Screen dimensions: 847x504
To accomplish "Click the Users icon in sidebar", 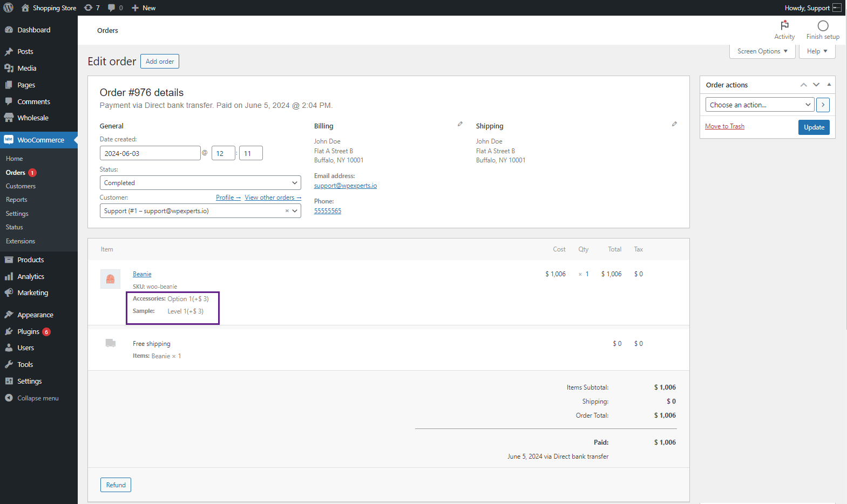I will [x=9, y=348].
